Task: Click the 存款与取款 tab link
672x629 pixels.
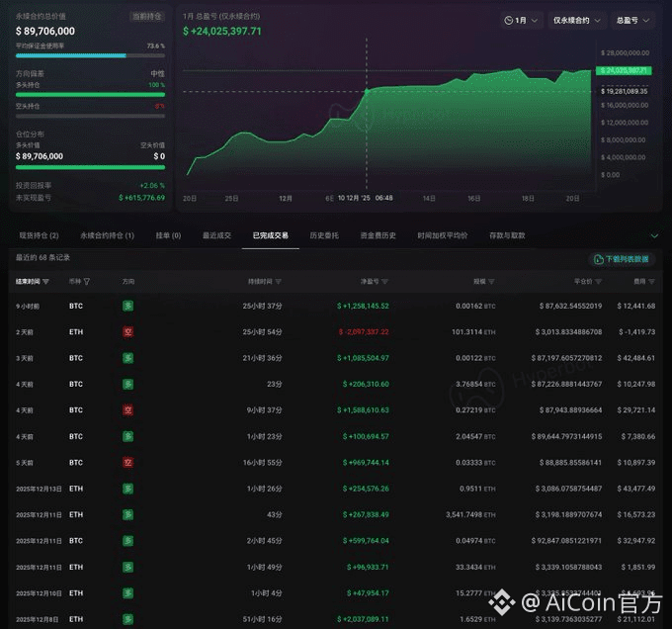Action: [x=507, y=235]
